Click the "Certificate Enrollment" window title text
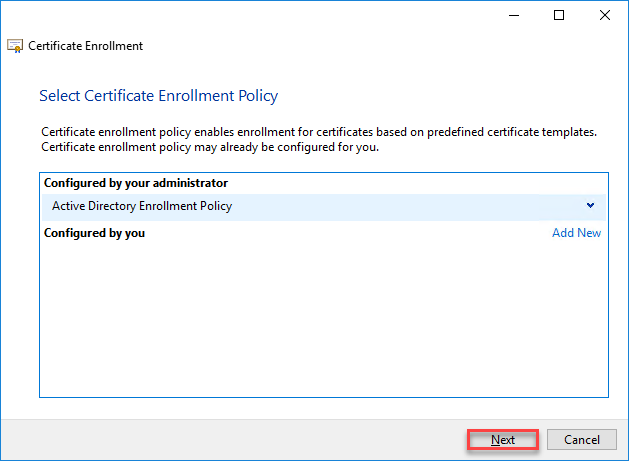The height and width of the screenshot is (461, 629). [x=85, y=46]
